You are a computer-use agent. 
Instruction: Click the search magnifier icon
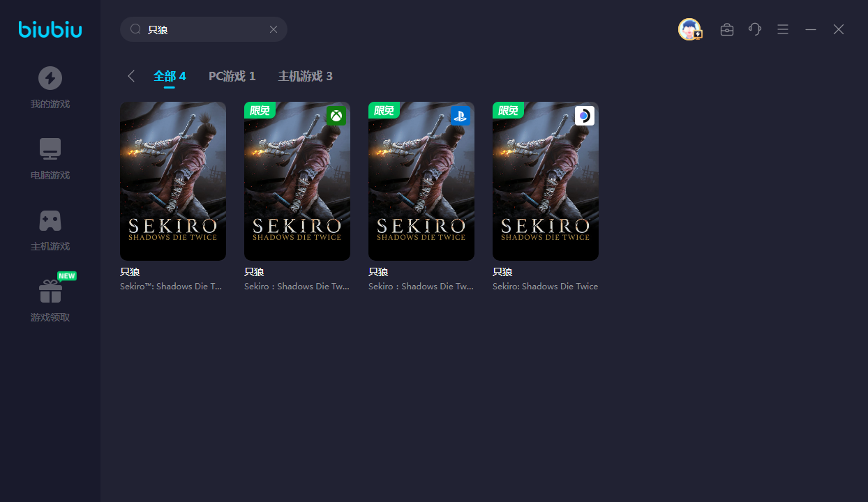click(x=136, y=29)
